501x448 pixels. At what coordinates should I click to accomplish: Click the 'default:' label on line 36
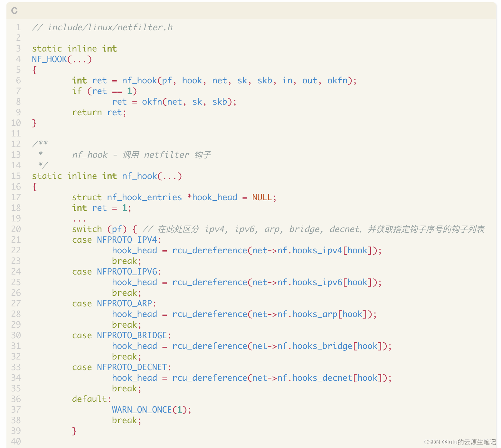coord(92,399)
